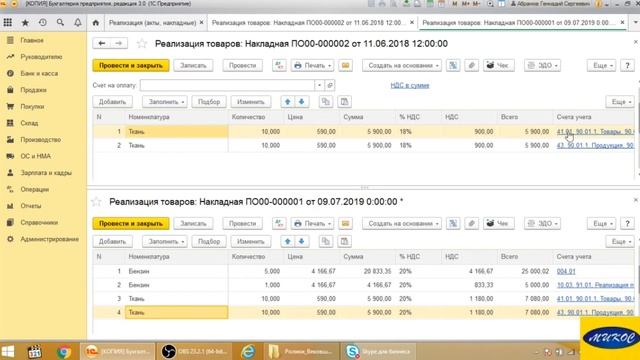Open the notifications bell icon

tap(78, 23)
